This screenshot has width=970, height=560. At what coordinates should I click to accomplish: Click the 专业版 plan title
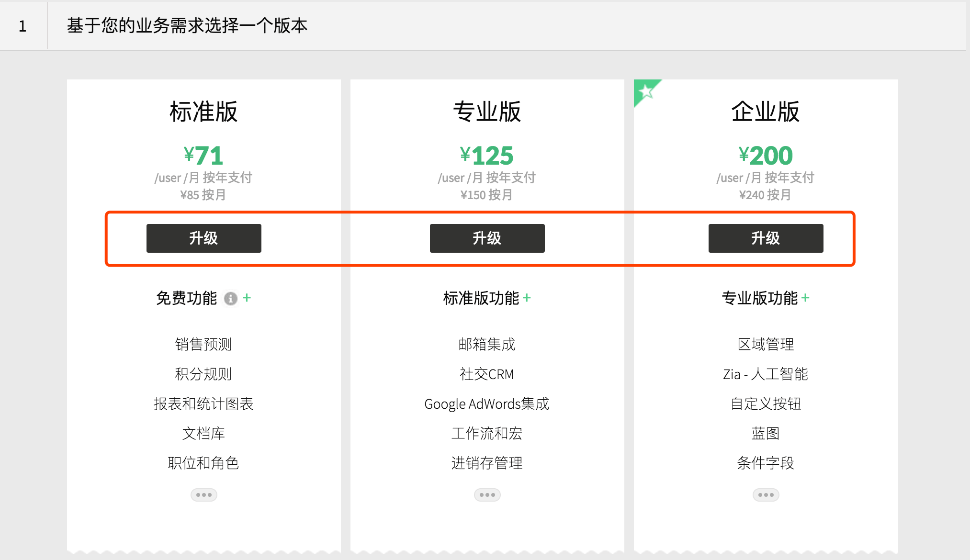[x=487, y=112]
